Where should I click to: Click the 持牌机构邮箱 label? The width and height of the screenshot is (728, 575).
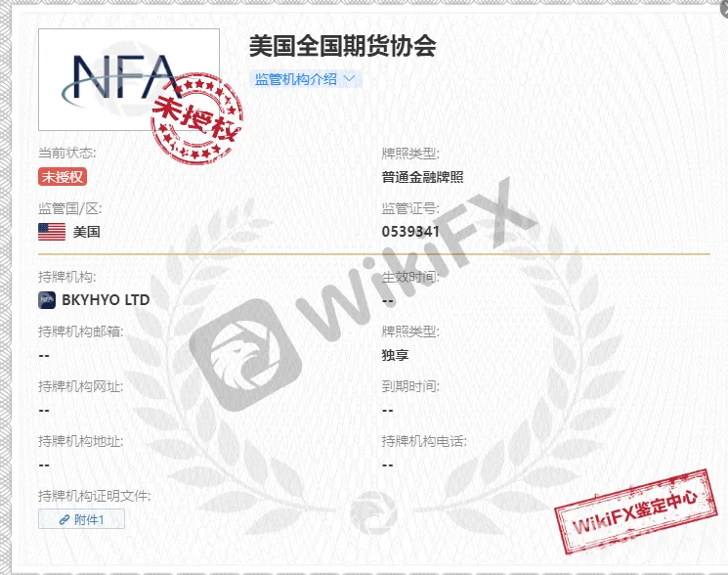point(81,332)
